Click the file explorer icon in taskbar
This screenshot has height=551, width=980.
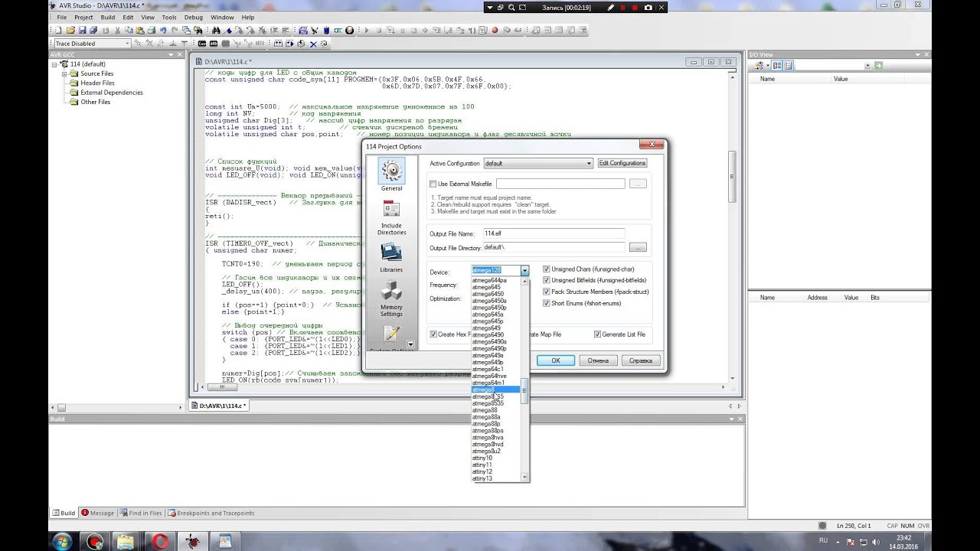pyautogui.click(x=126, y=541)
